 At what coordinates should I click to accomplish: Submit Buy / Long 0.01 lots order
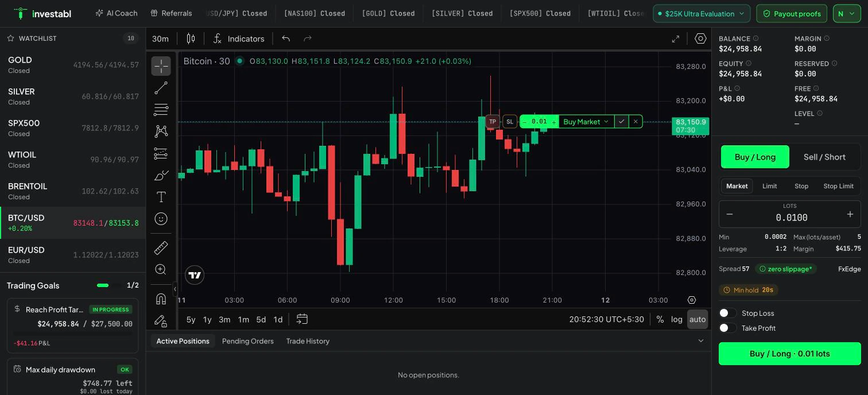[x=789, y=354]
